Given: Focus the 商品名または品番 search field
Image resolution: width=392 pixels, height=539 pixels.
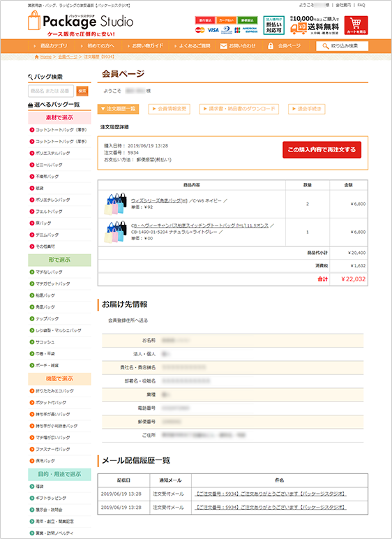Looking at the screenshot, I should [51, 91].
